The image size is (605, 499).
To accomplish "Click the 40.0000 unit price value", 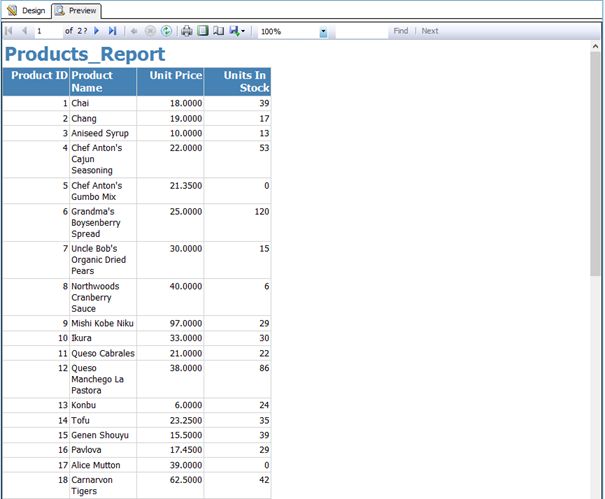I will tap(186, 286).
